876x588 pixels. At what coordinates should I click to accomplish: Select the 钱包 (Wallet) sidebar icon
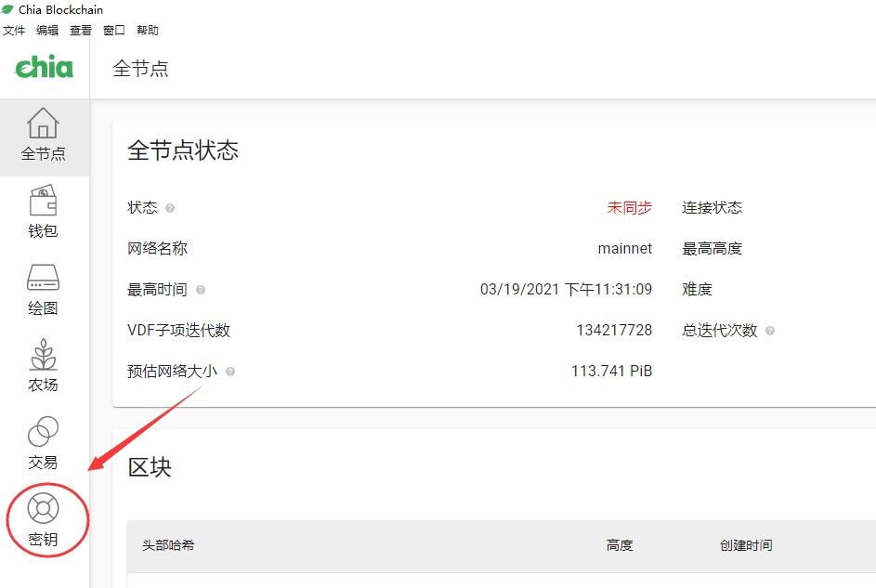[43, 210]
